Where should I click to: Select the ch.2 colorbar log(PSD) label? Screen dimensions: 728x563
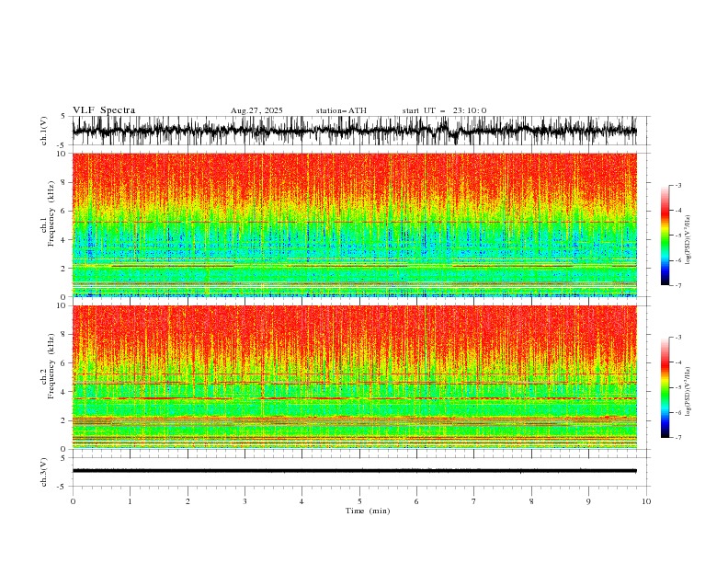click(688, 391)
